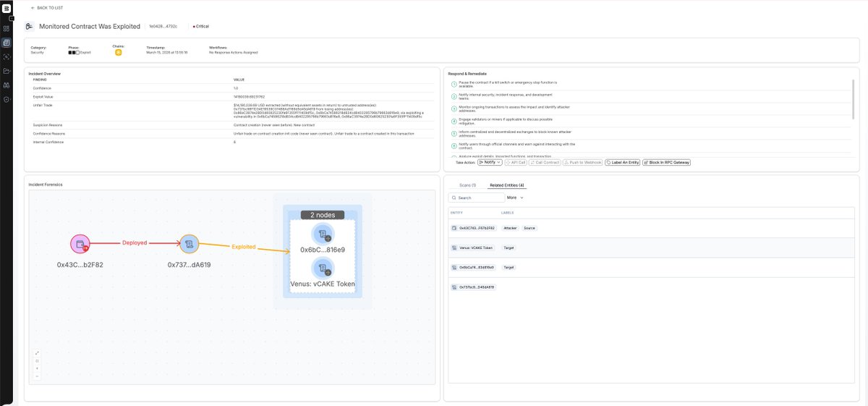Open the shield security sidebar icon

tap(7, 99)
